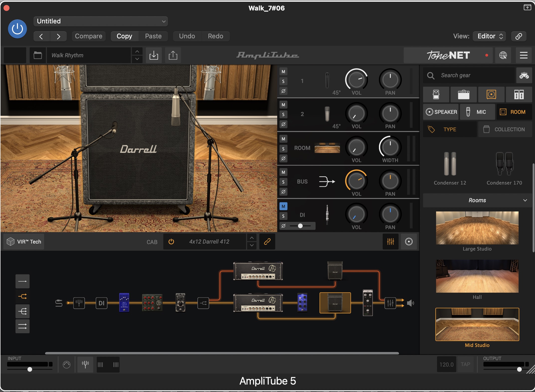The image size is (535, 392).
Task: Open the hamburger main menu
Action: click(x=524, y=55)
